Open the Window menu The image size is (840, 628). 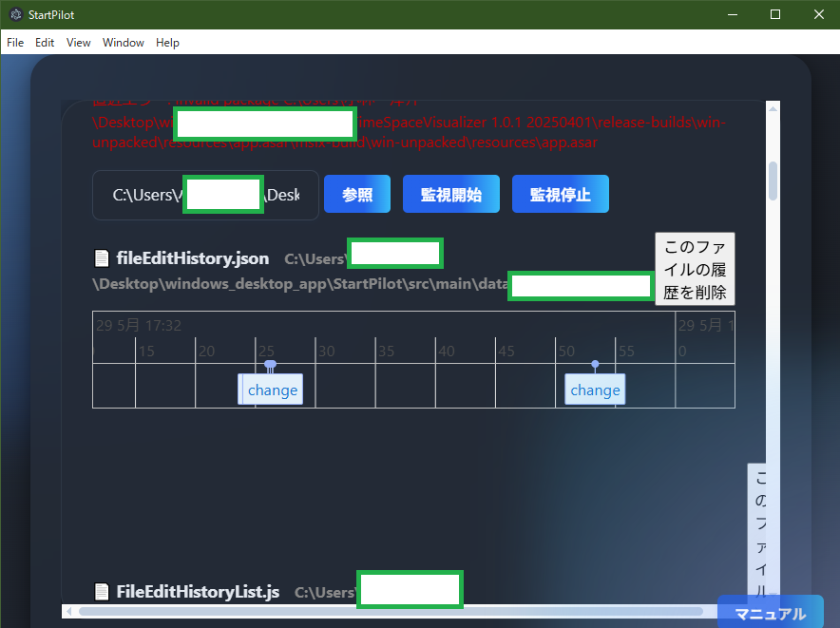click(x=124, y=43)
